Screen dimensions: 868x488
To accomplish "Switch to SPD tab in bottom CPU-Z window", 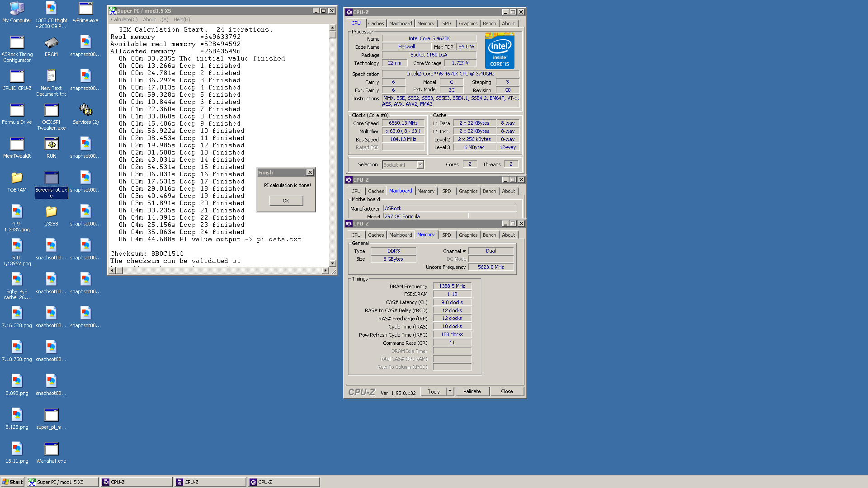I will coord(447,235).
